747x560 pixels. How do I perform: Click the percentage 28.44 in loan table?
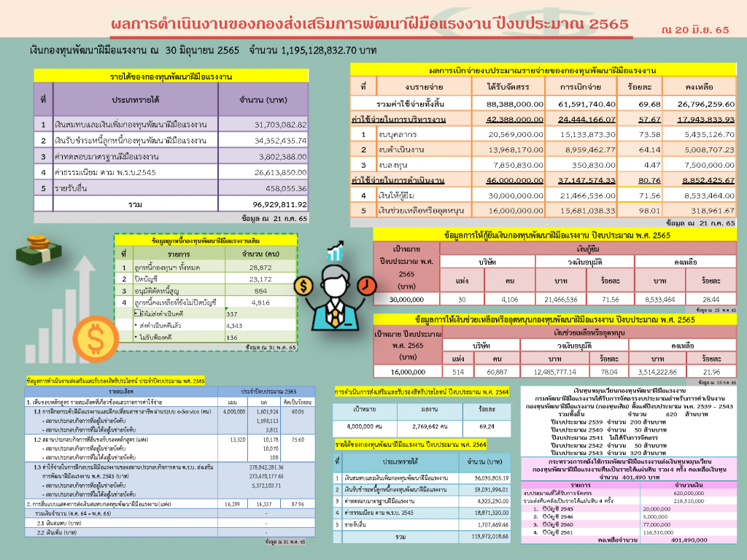click(x=711, y=300)
